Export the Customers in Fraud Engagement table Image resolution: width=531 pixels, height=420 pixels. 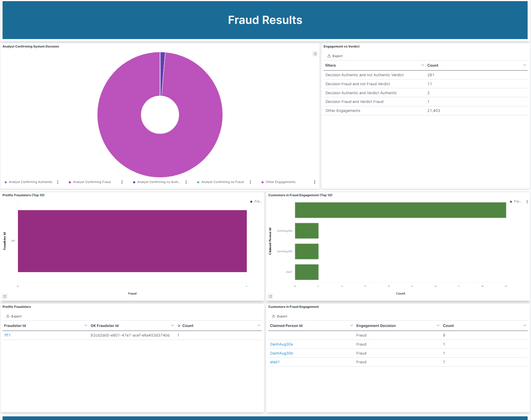(280, 316)
